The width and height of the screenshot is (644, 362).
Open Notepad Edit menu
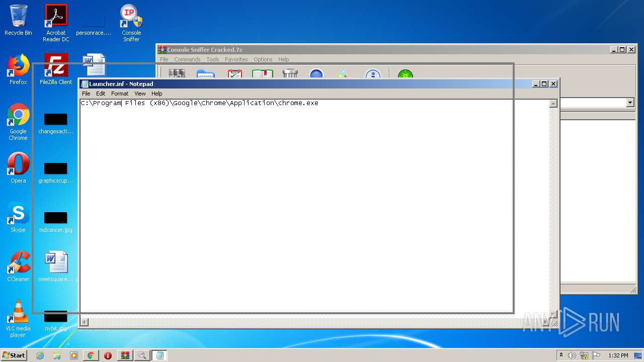tap(101, 94)
